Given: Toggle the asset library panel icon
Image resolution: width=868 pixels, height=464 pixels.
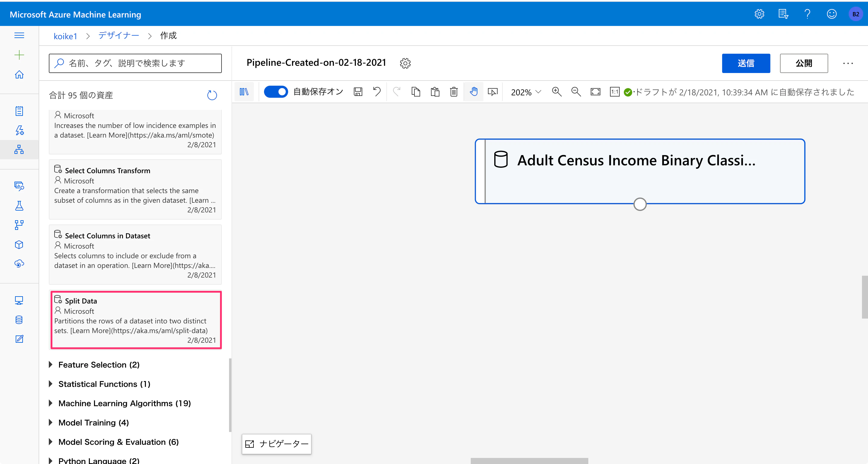Looking at the screenshot, I should pyautogui.click(x=244, y=92).
